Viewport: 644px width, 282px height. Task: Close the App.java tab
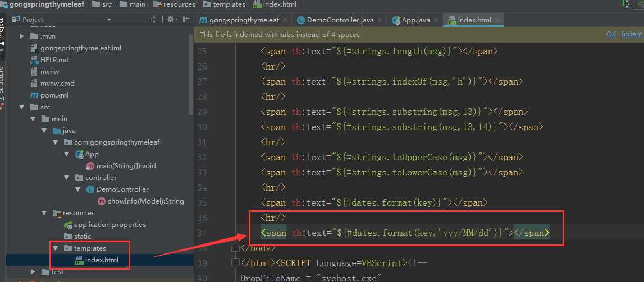[x=436, y=20]
